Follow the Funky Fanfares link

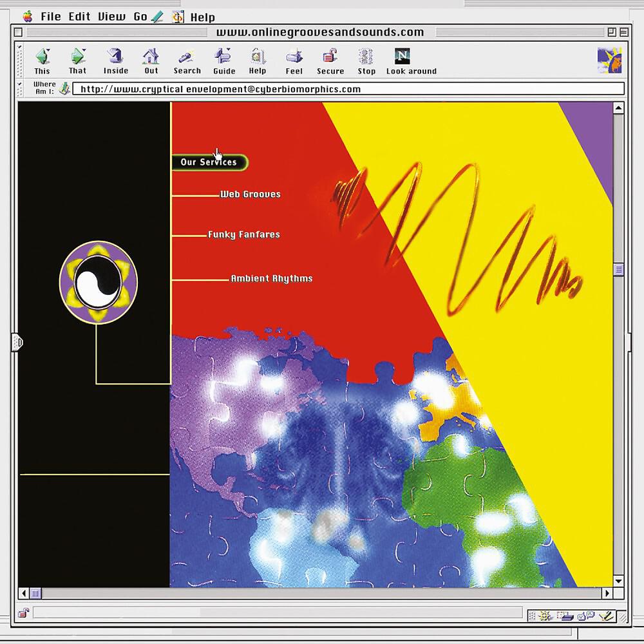(244, 234)
